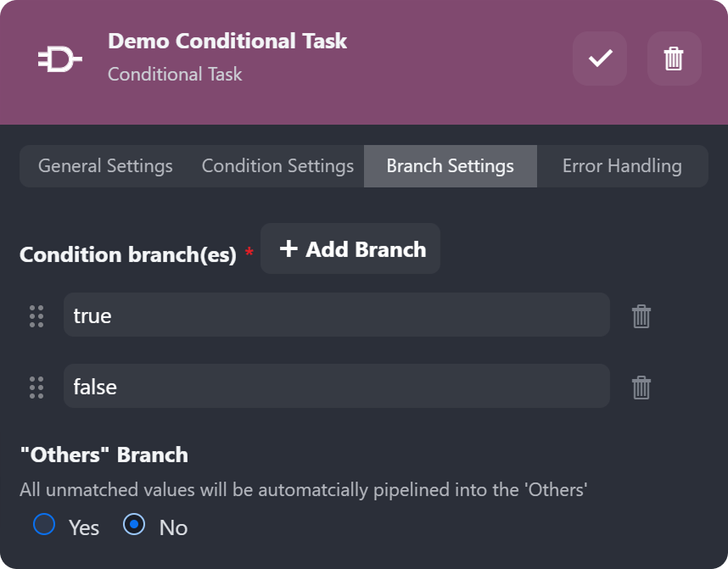728x569 pixels.
Task: Click the conditional task plug icon
Action: pyautogui.click(x=59, y=59)
